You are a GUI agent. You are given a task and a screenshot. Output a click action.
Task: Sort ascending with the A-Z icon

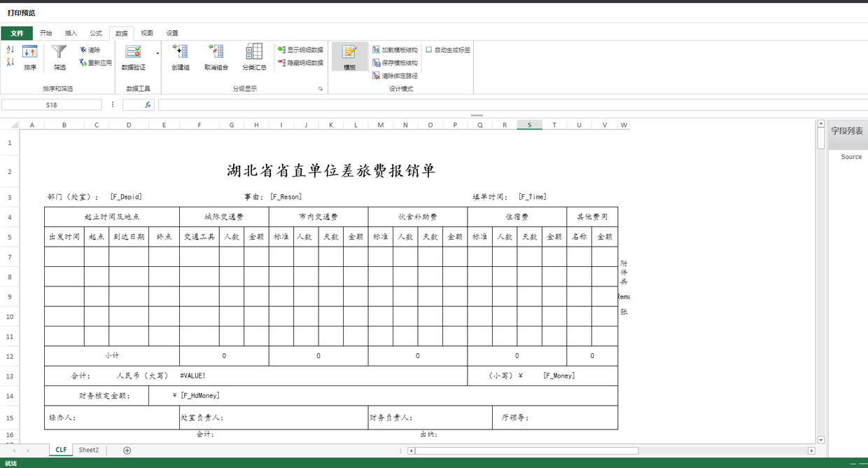pyautogui.click(x=10, y=50)
